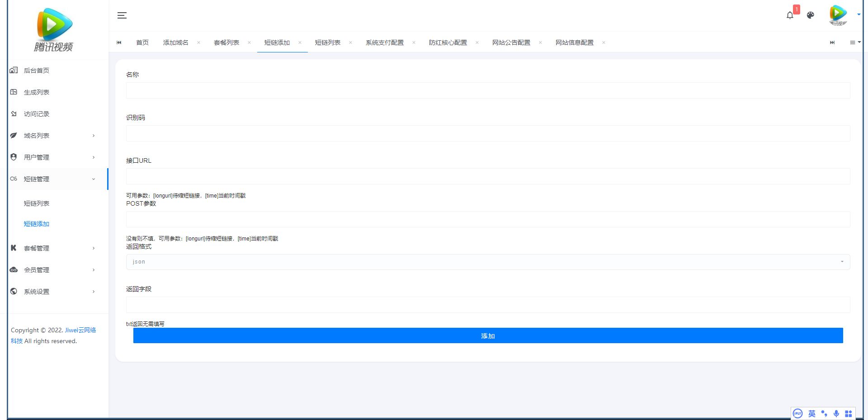Click the 后台首页 dashboard icon

click(x=14, y=70)
